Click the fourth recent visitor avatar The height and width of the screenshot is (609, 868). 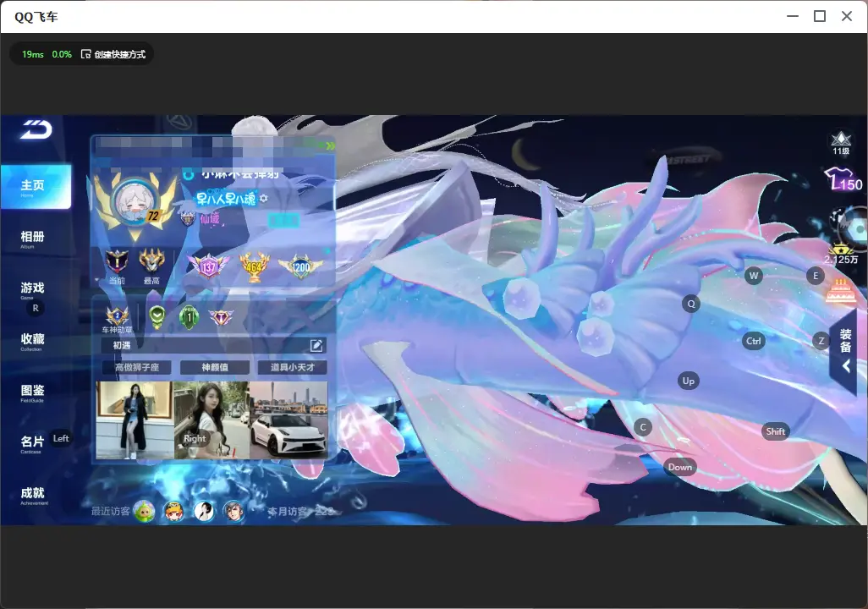click(233, 511)
